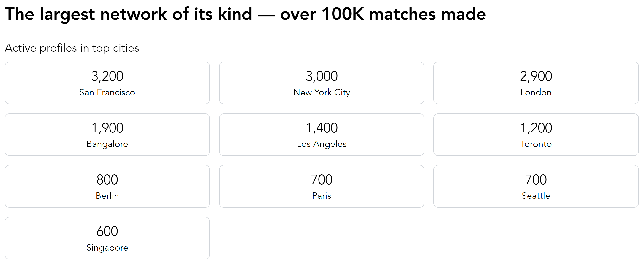The width and height of the screenshot is (644, 270).
Task: Click the 800 profiles count
Action: click(x=107, y=180)
